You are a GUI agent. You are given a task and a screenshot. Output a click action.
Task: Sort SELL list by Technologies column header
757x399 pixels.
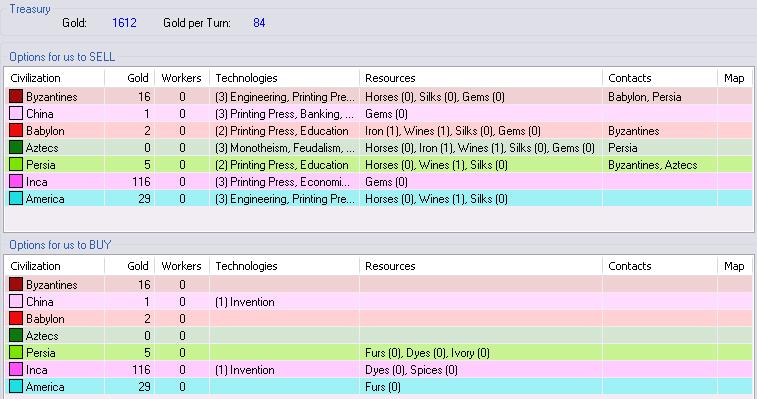tap(284, 78)
